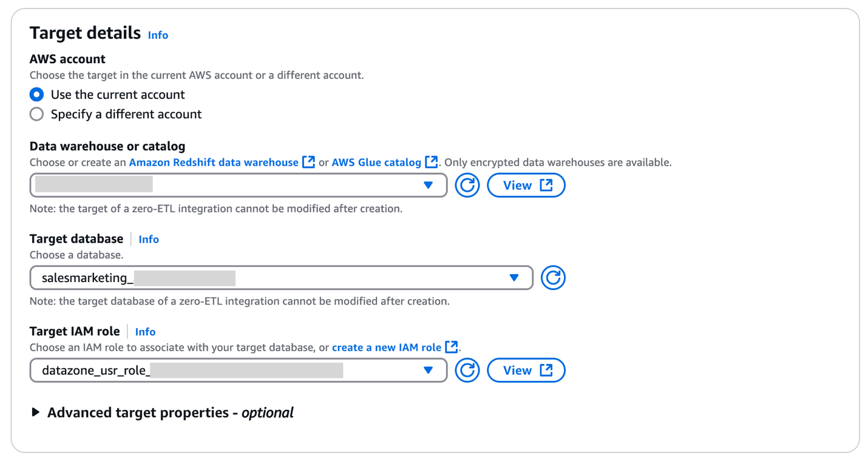The width and height of the screenshot is (868, 461).
Task: Refresh the data warehouse or catalog list
Action: tap(467, 186)
